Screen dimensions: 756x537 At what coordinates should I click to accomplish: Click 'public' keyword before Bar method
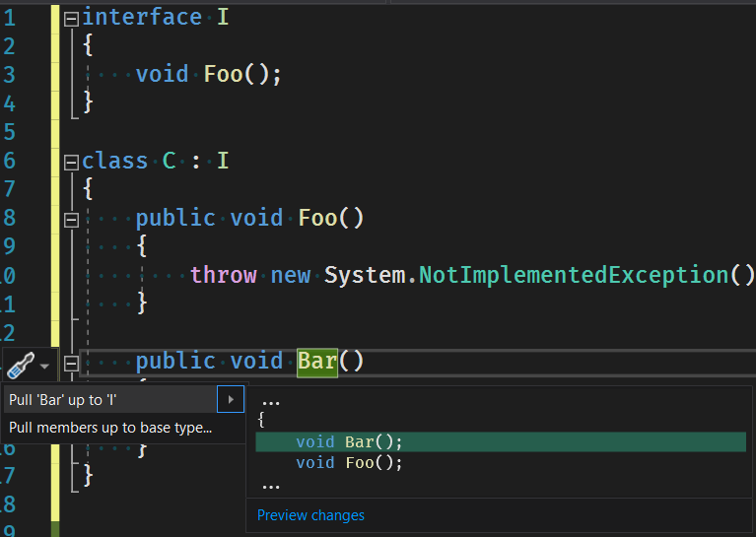(x=175, y=362)
